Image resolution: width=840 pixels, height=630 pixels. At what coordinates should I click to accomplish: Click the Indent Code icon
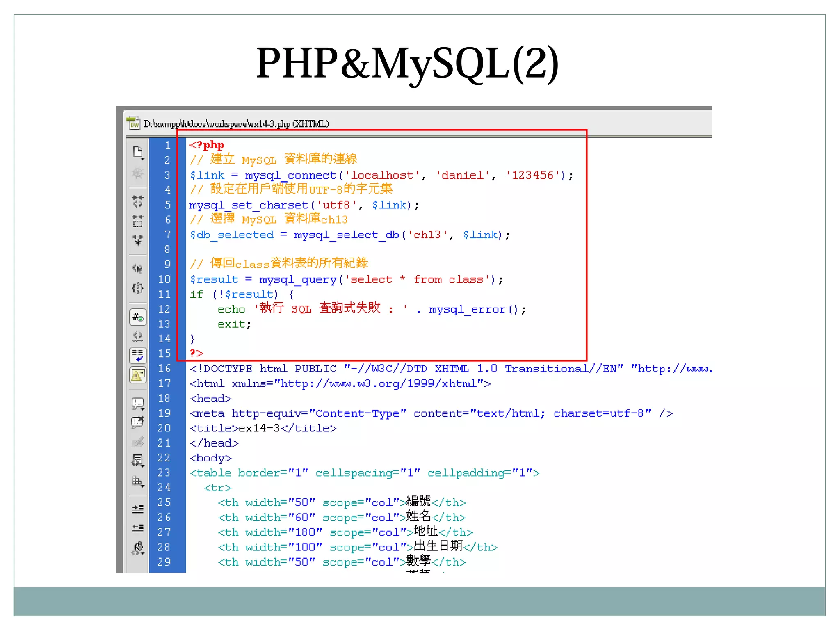tap(138, 509)
